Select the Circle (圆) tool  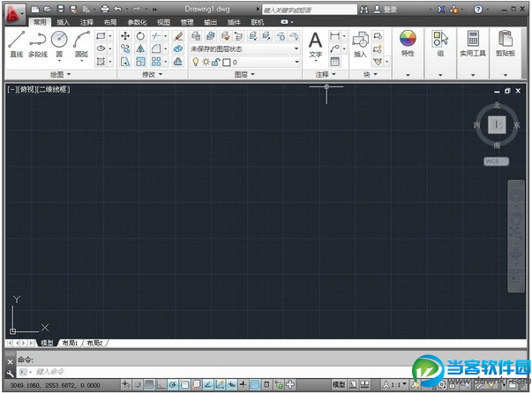[59, 44]
